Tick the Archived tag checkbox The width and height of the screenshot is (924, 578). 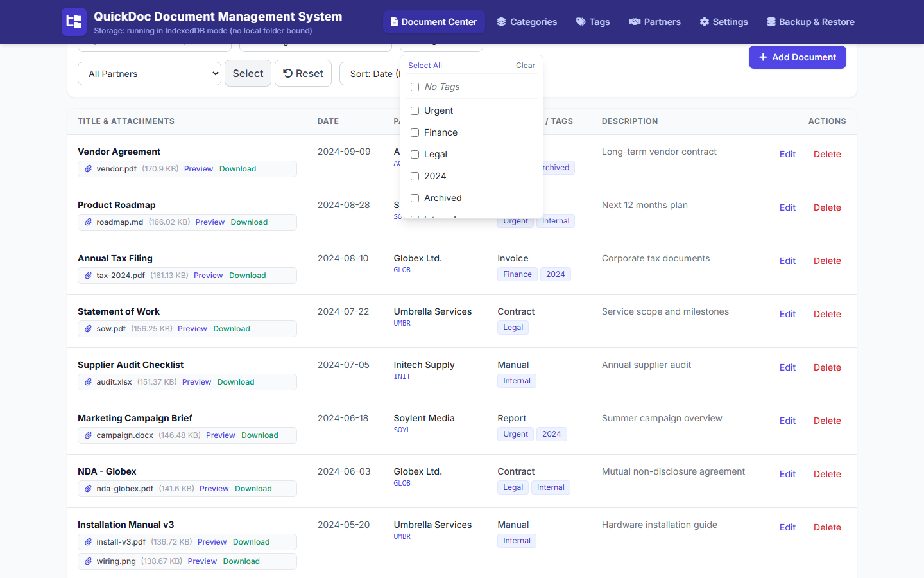point(415,198)
